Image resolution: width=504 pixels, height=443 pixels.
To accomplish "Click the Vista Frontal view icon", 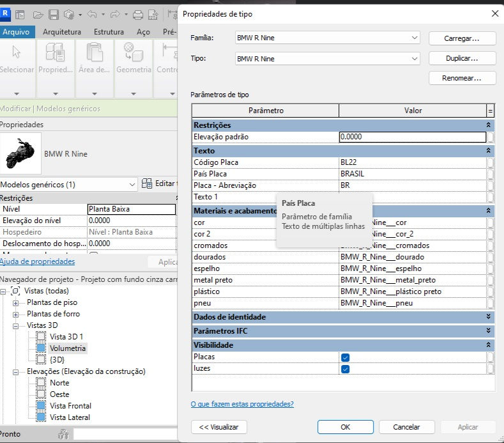I will point(41,405).
